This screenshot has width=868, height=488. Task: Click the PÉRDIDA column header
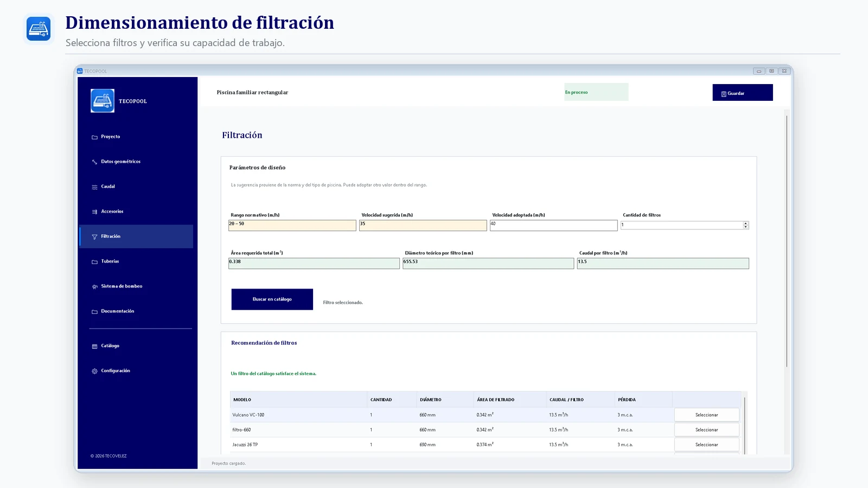tap(643, 400)
